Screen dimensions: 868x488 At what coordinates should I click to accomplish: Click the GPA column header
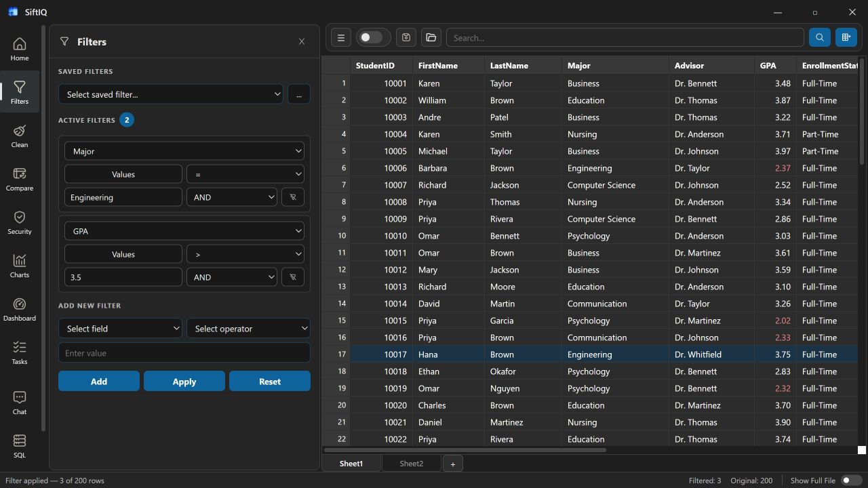point(776,66)
